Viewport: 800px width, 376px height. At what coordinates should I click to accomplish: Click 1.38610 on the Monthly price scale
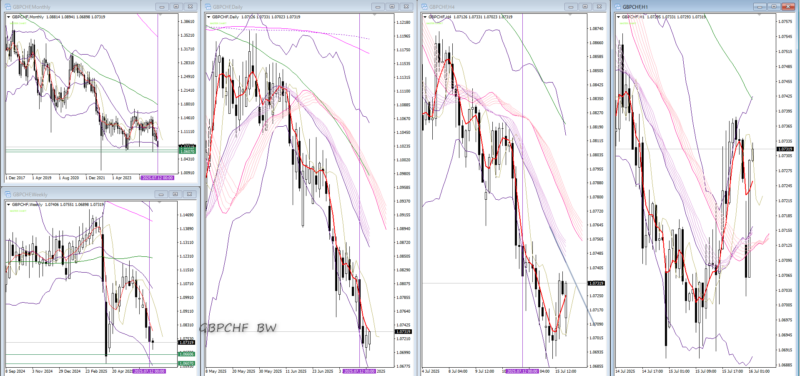187,21
